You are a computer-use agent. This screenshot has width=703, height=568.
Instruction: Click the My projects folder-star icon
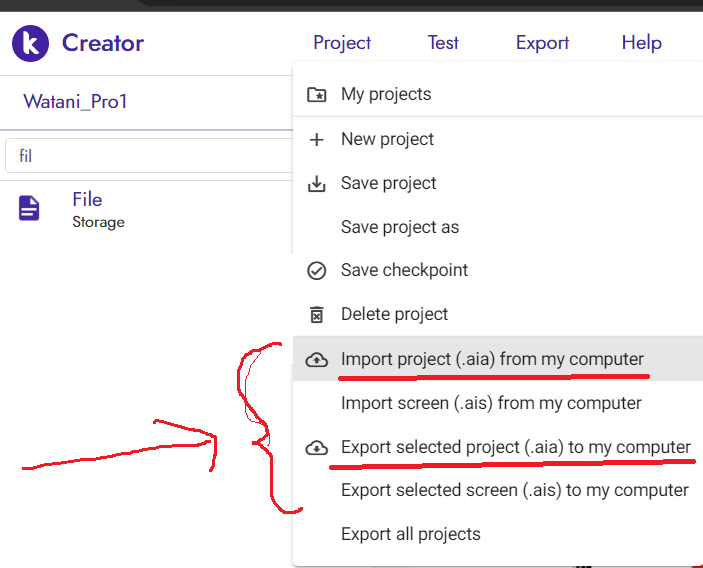(x=316, y=95)
